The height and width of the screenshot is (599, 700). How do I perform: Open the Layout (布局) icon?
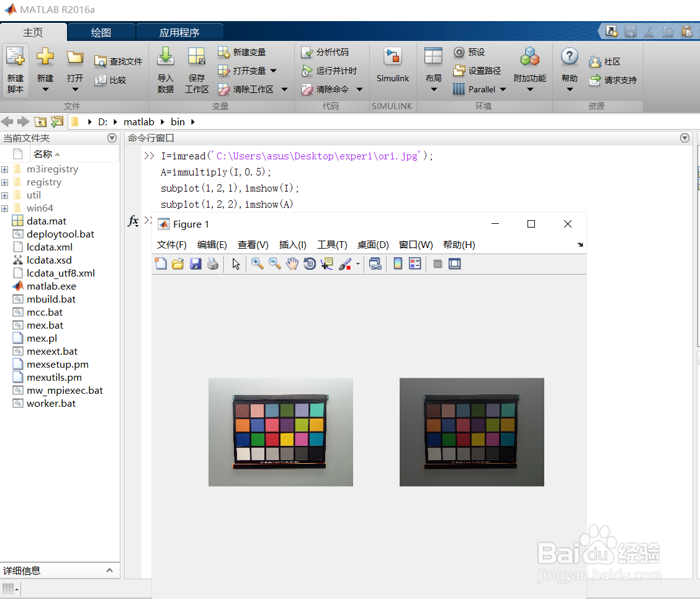(433, 57)
